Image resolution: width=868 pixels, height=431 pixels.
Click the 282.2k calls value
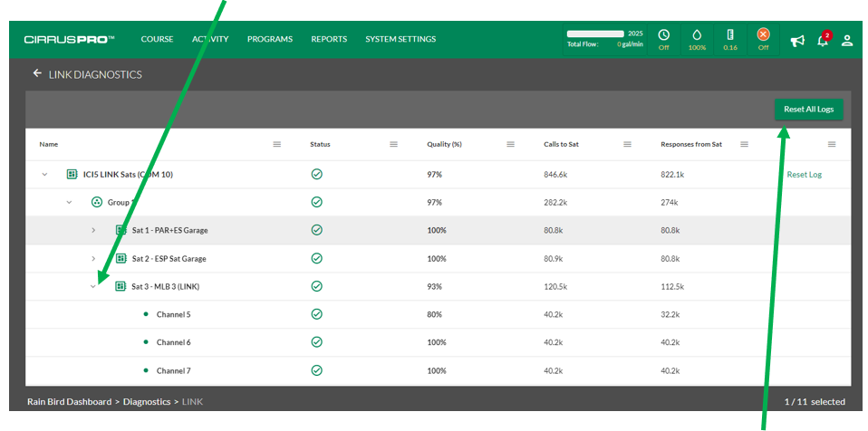click(x=555, y=202)
